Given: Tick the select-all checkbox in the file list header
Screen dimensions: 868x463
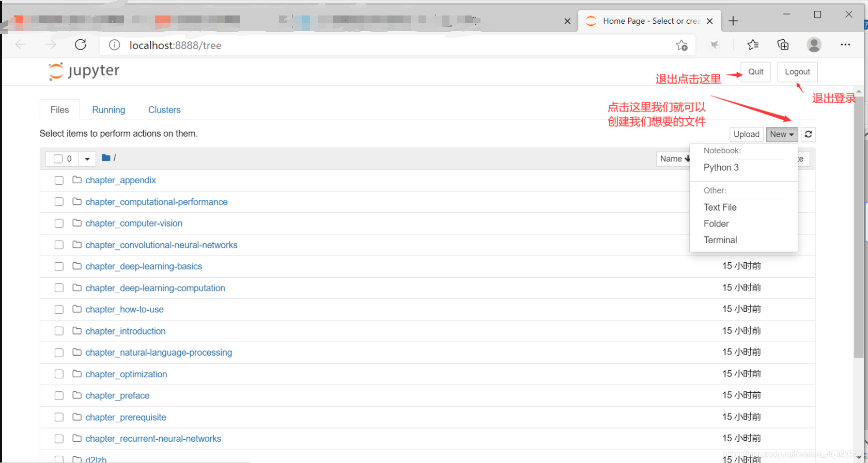Looking at the screenshot, I should [x=58, y=159].
